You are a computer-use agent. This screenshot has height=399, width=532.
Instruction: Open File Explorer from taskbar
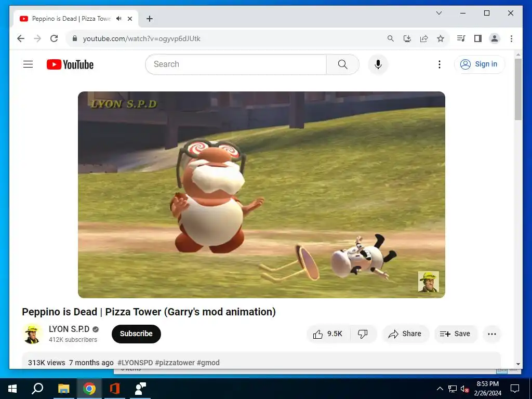(x=64, y=389)
